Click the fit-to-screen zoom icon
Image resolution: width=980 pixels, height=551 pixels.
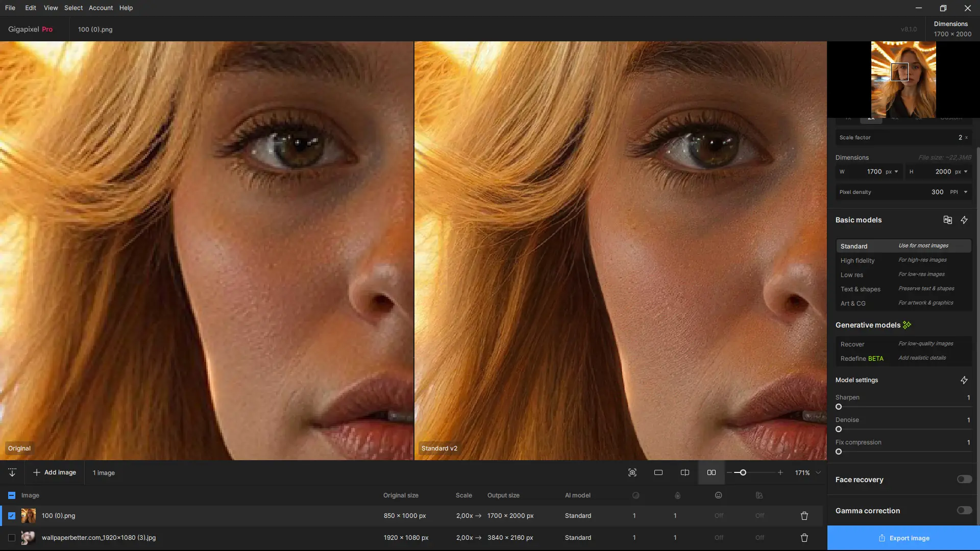pos(632,472)
